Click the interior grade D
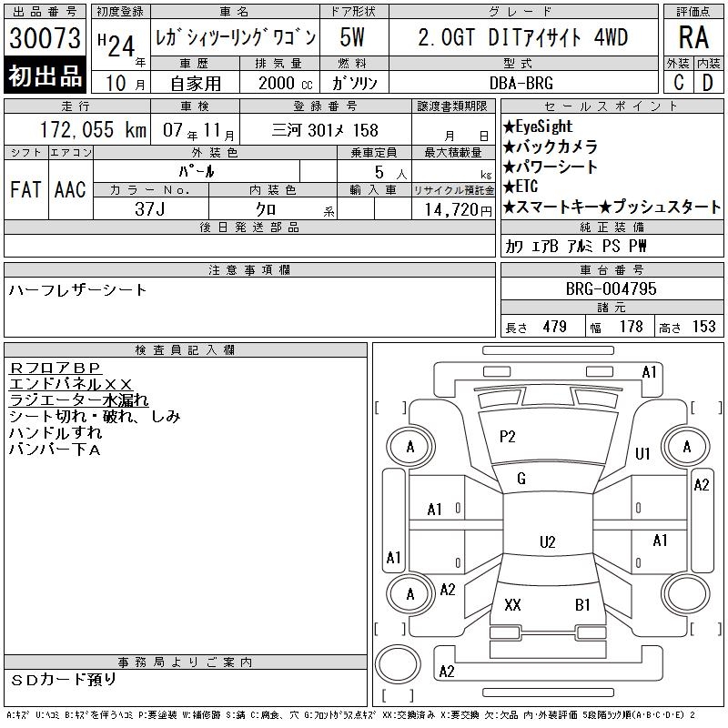 [x=708, y=83]
